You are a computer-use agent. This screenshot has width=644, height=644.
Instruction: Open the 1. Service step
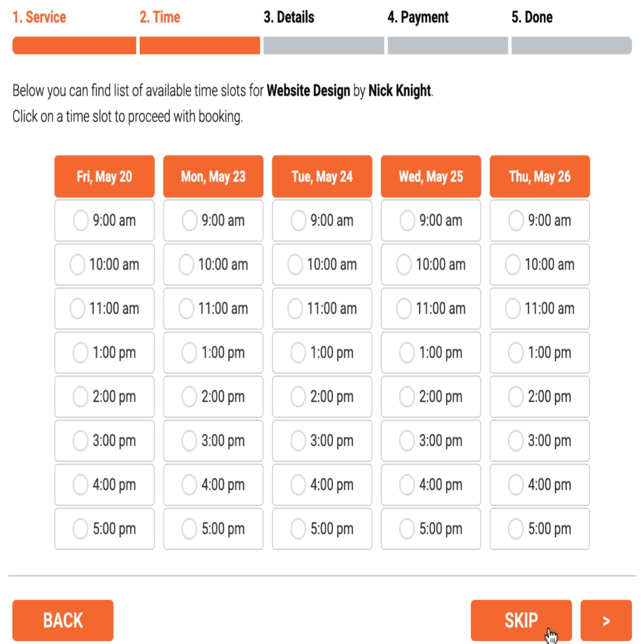(x=39, y=17)
